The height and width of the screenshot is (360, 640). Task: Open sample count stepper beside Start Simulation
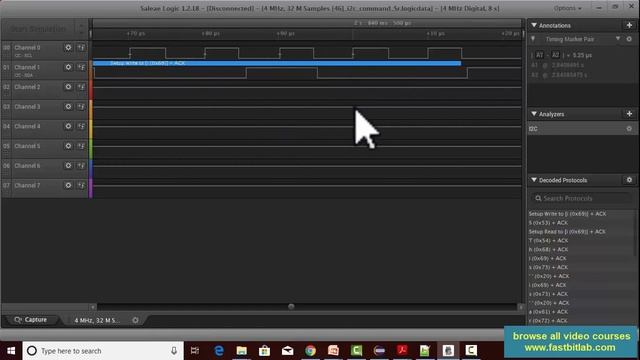81,29
